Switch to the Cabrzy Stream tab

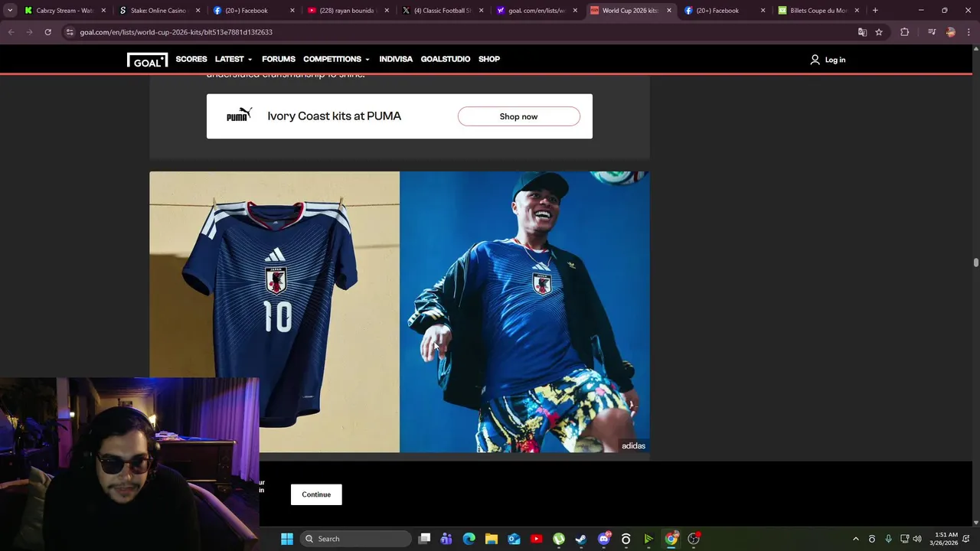tap(65, 10)
